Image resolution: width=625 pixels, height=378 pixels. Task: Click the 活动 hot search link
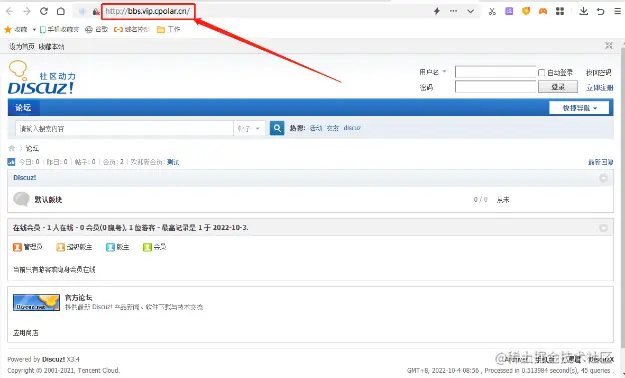pos(316,128)
